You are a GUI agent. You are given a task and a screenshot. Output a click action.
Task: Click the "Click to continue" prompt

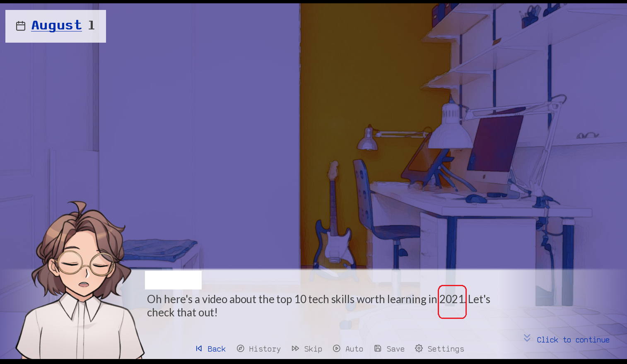click(x=573, y=340)
